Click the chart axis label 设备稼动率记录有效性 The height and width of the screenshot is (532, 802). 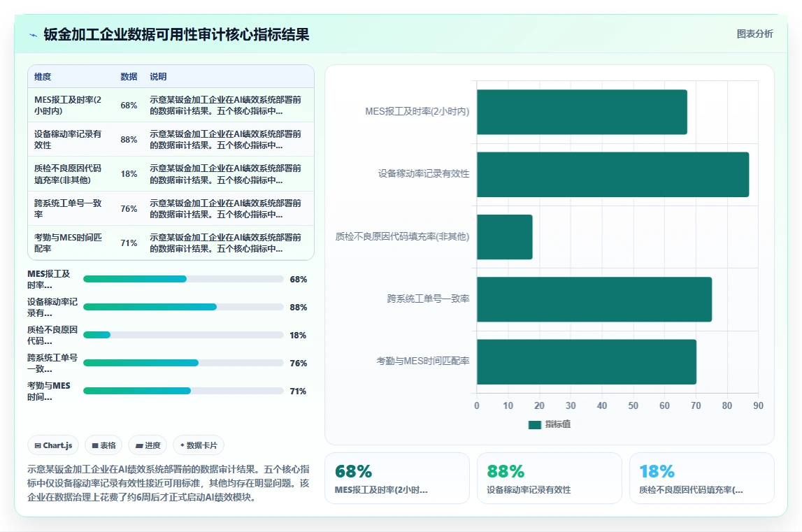point(424,174)
